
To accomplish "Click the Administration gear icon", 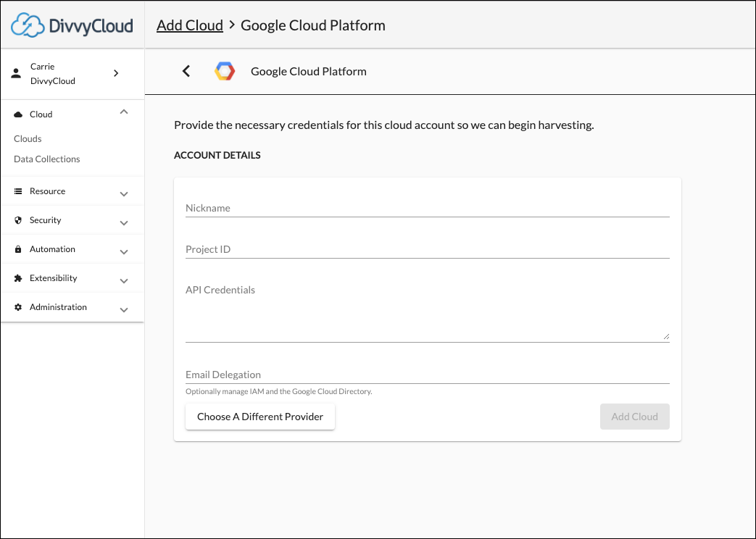I will 19,307.
